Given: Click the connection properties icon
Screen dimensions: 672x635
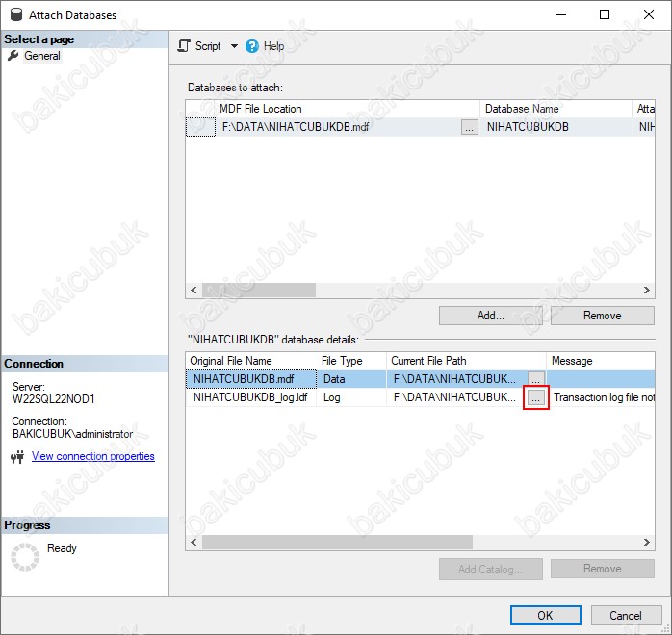Looking at the screenshot, I should tap(17, 457).
